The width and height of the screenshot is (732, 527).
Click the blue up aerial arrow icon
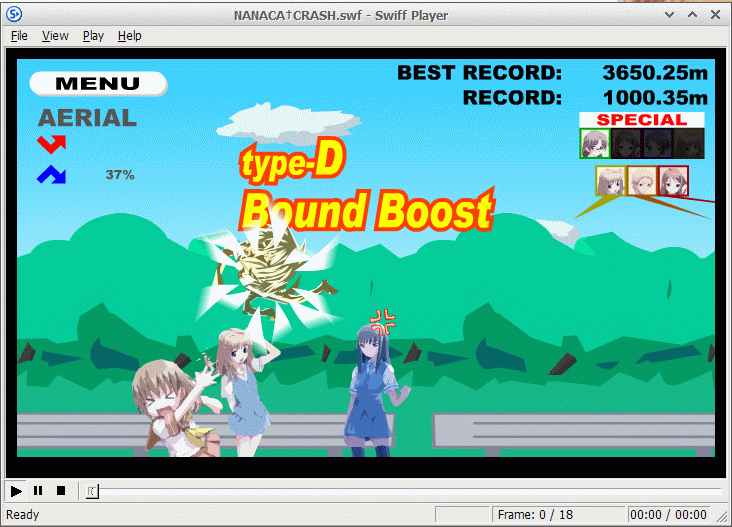point(51,175)
